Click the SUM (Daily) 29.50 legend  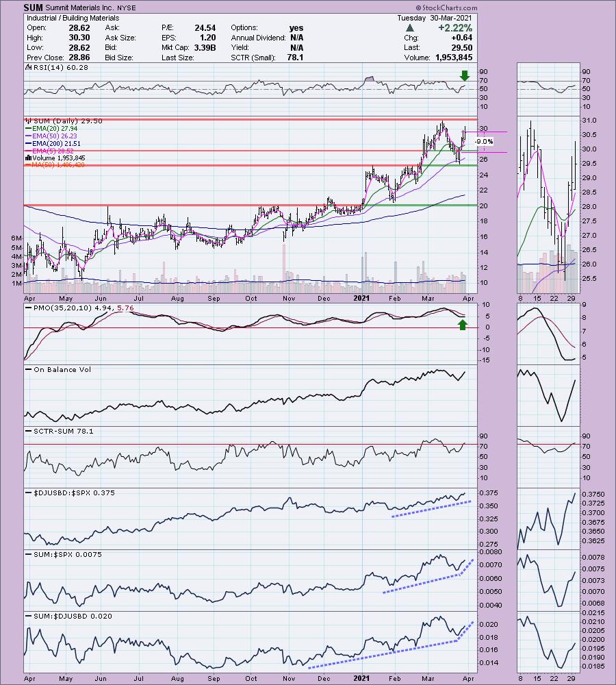(x=67, y=121)
